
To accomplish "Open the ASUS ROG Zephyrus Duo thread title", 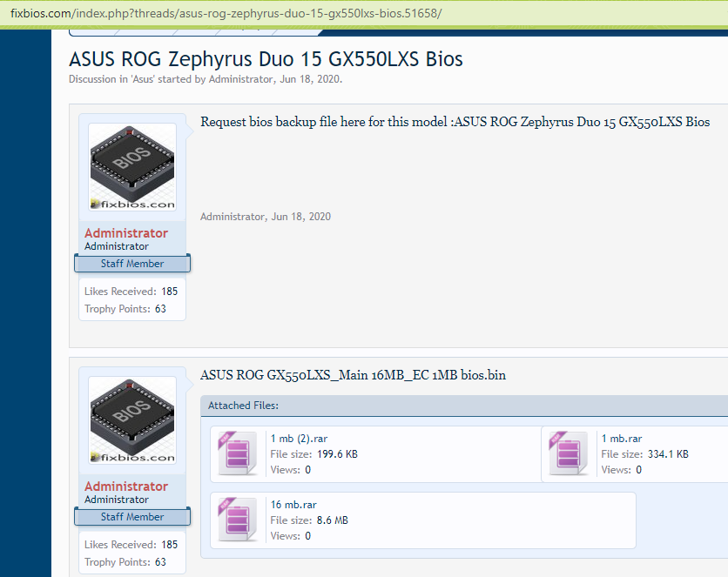I will (x=266, y=59).
